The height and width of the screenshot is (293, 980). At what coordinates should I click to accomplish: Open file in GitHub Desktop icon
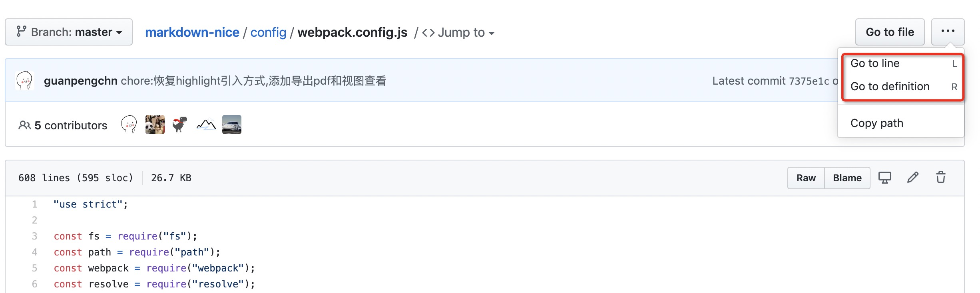pos(884,178)
